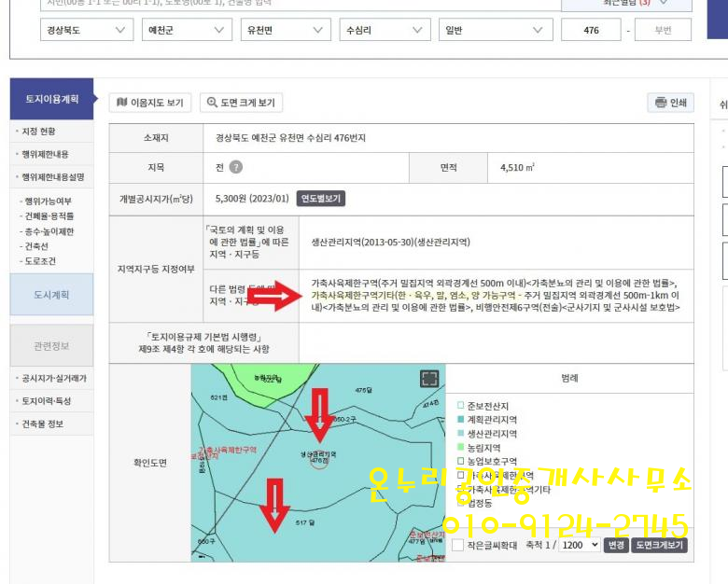Image resolution: width=728 pixels, height=584 pixels.
Task: Select the 토지이용계획 tab
Action: pos(51,99)
